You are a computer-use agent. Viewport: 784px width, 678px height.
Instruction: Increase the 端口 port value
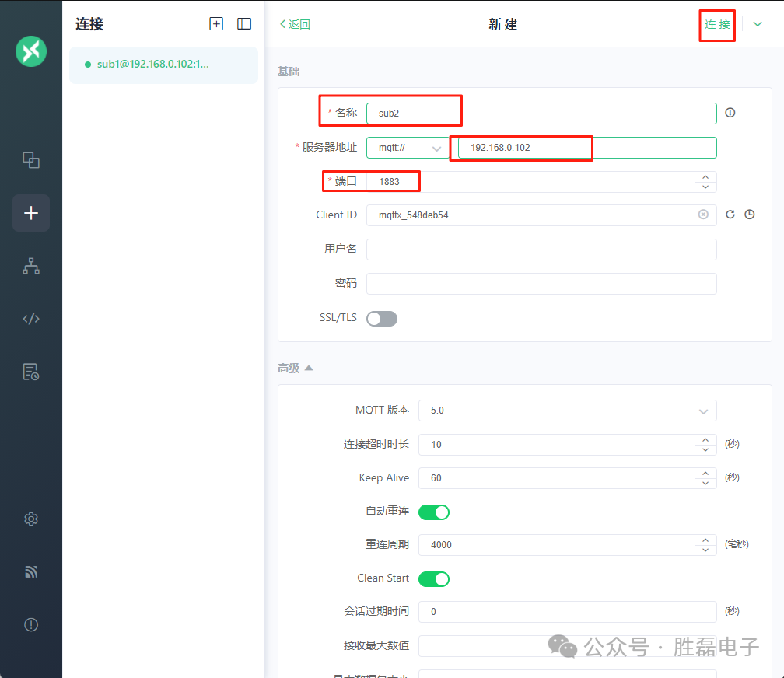click(x=705, y=177)
